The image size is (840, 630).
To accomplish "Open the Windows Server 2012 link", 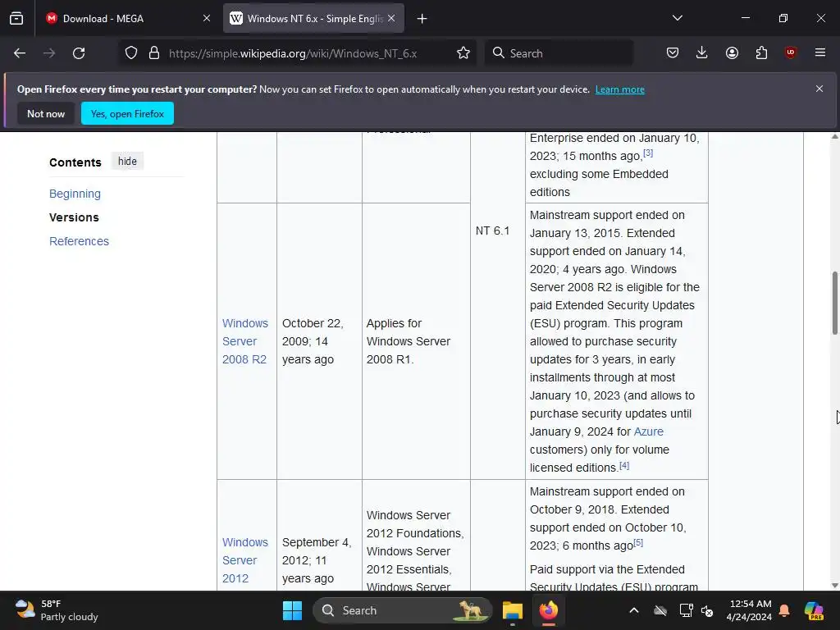I will point(244,560).
